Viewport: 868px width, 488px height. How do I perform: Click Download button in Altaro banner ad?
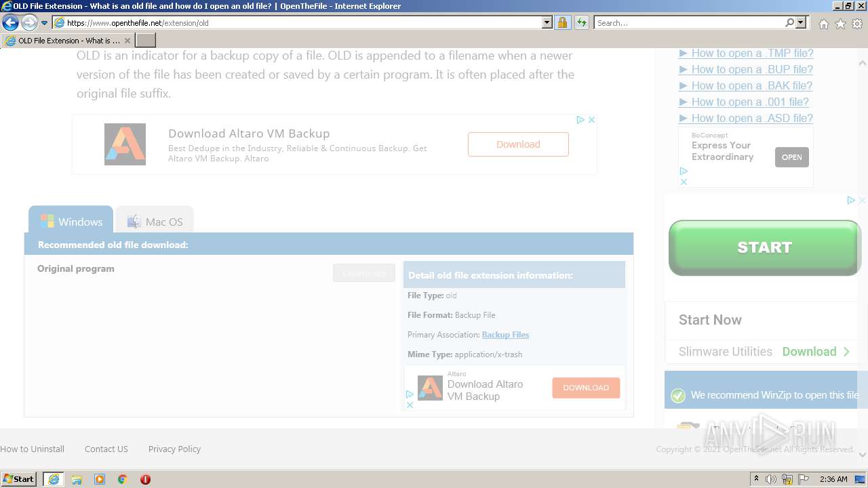(x=518, y=144)
